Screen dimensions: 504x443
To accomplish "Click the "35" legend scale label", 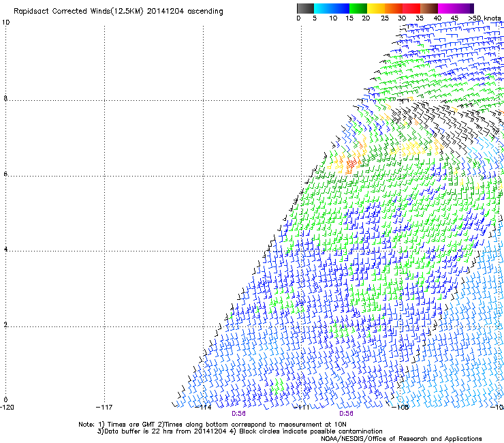I will pos(420,18).
